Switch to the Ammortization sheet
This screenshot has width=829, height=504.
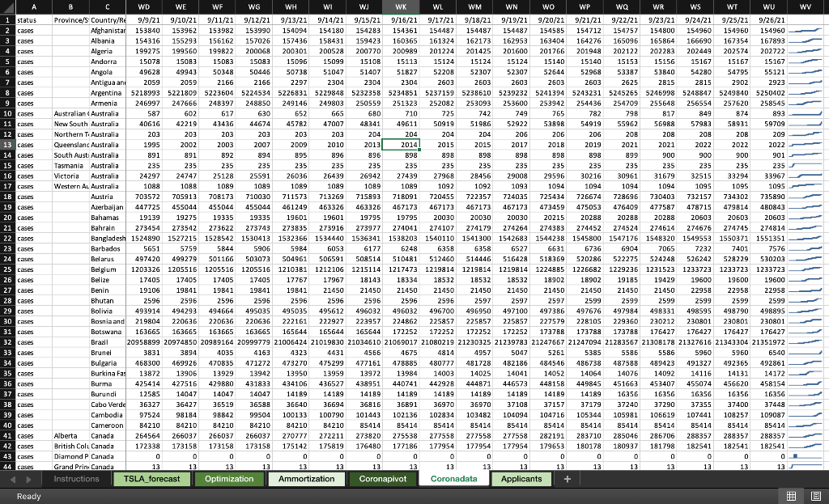coord(305,479)
